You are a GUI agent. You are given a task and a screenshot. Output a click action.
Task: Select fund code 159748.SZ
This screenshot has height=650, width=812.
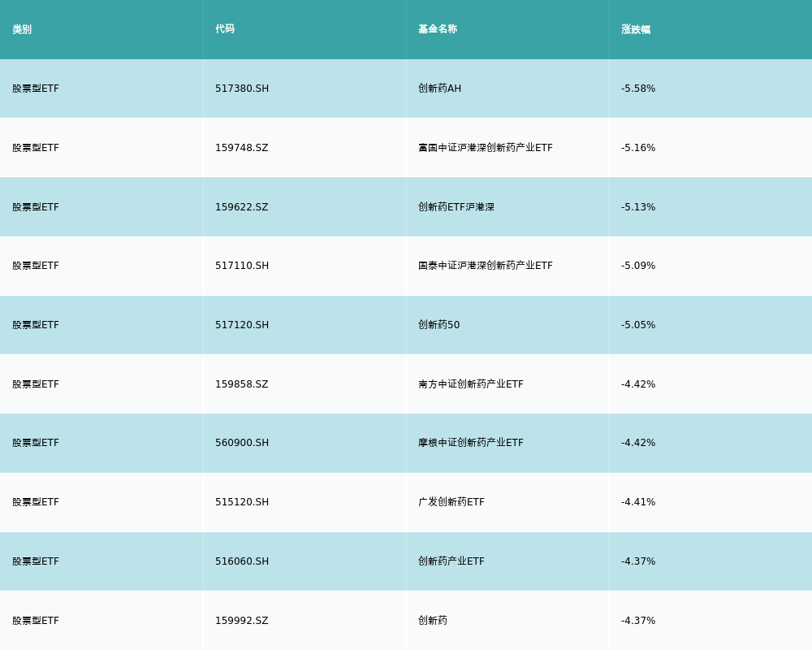(x=242, y=148)
